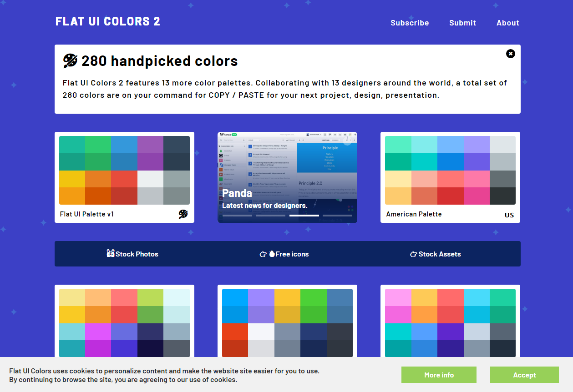Accept the cookie notice
The height and width of the screenshot is (392, 573).
(524, 375)
